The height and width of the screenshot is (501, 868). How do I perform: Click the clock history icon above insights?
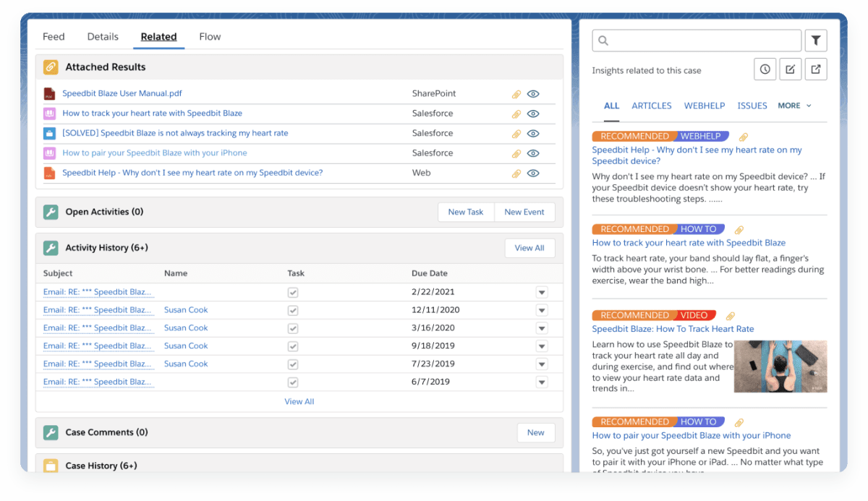click(x=765, y=69)
